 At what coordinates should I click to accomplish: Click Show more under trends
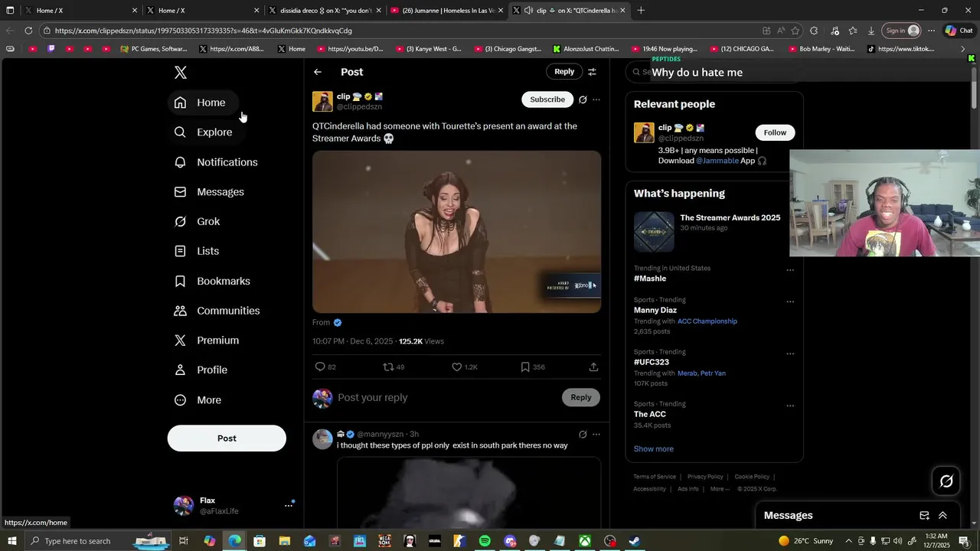point(654,449)
